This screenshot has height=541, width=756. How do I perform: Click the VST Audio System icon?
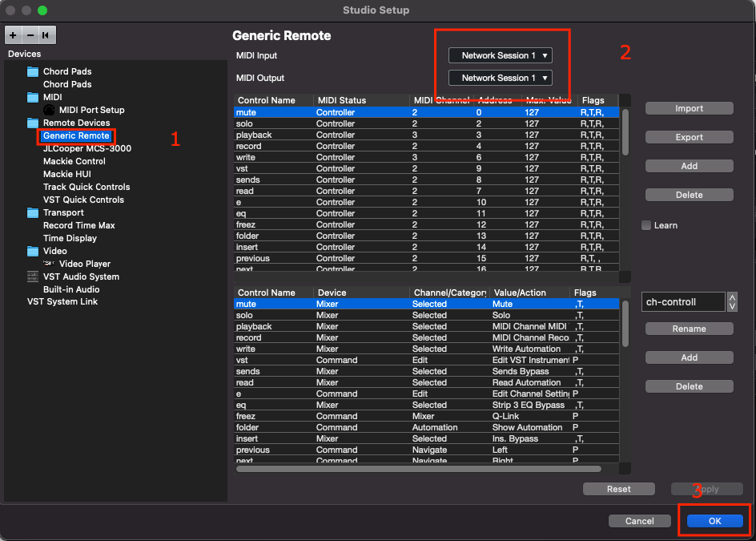[33, 277]
